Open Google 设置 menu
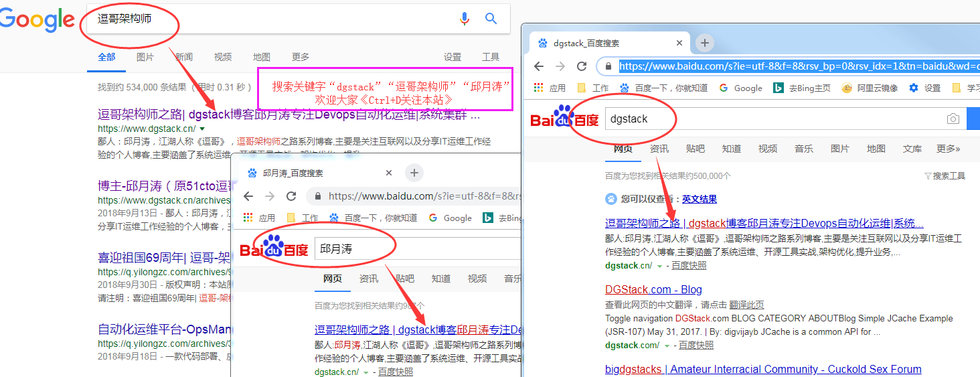Image resolution: width=980 pixels, height=377 pixels. (453, 57)
